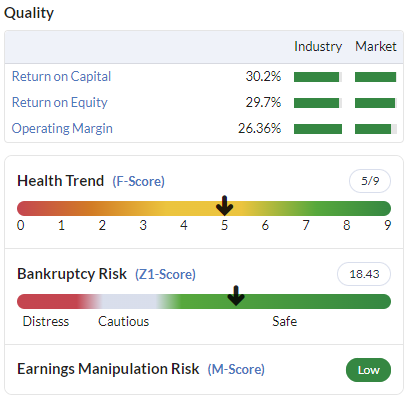Image resolution: width=409 pixels, height=401 pixels.
Task: Click the Industry column header
Action: 318,46
